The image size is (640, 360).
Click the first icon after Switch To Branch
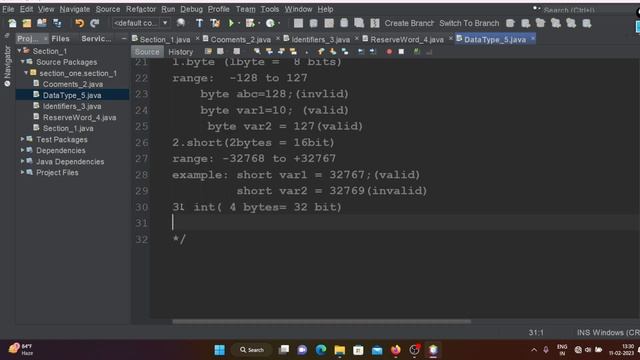pos(510,23)
